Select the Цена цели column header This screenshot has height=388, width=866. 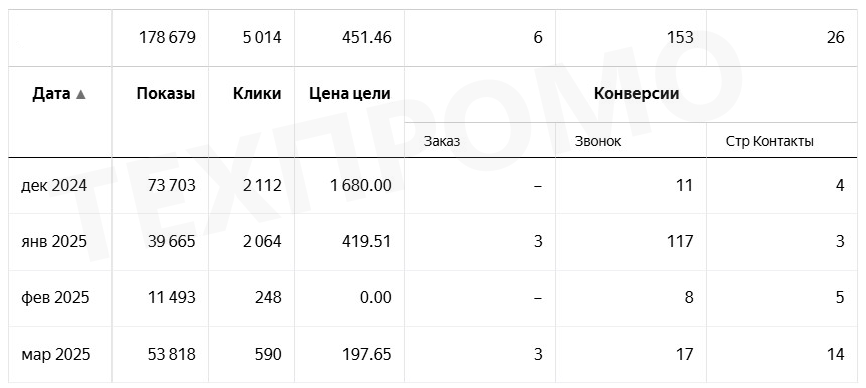350,94
